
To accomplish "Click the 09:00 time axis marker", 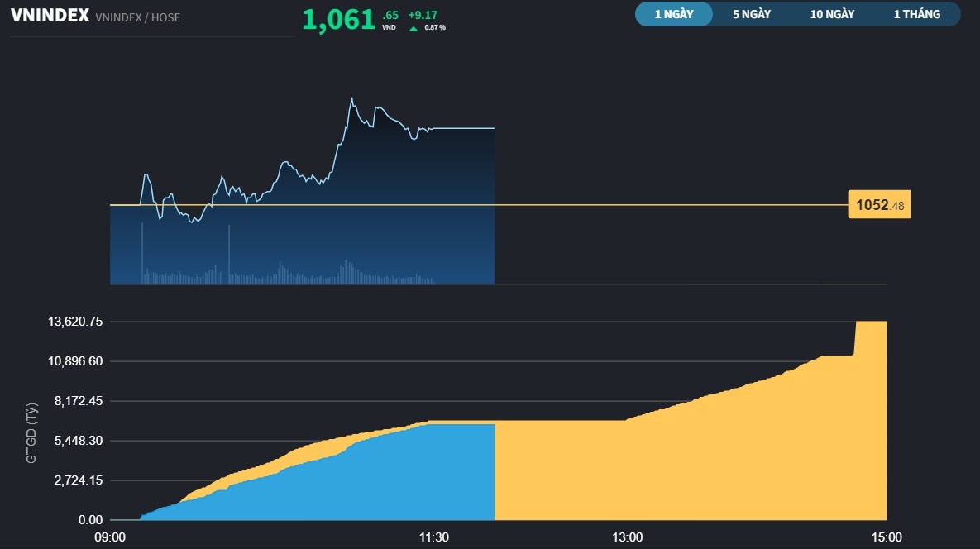I will [110, 537].
